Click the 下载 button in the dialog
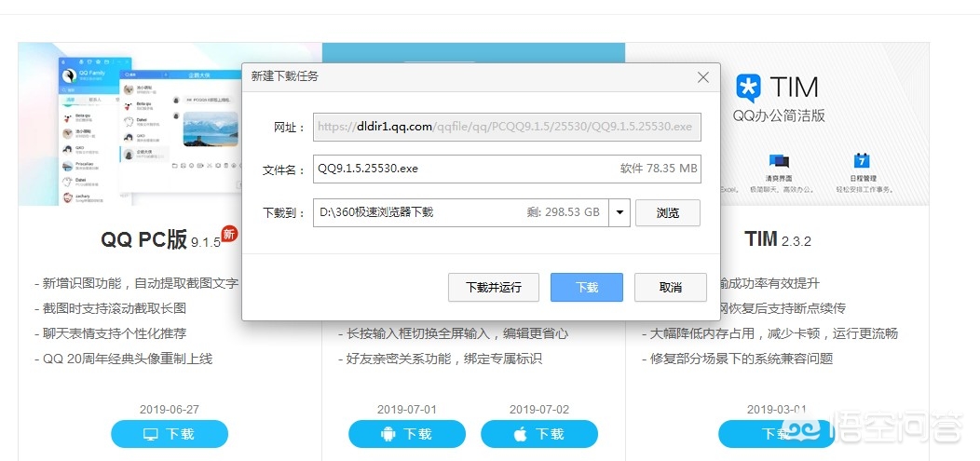Image resolution: width=980 pixels, height=461 pixels. click(x=586, y=288)
